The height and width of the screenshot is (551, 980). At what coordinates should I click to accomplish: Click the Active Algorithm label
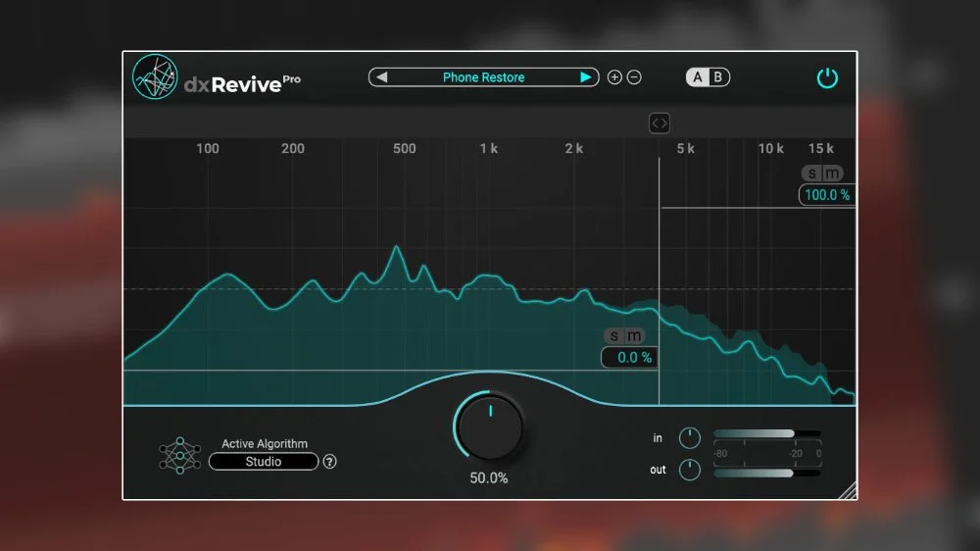pyautogui.click(x=265, y=443)
